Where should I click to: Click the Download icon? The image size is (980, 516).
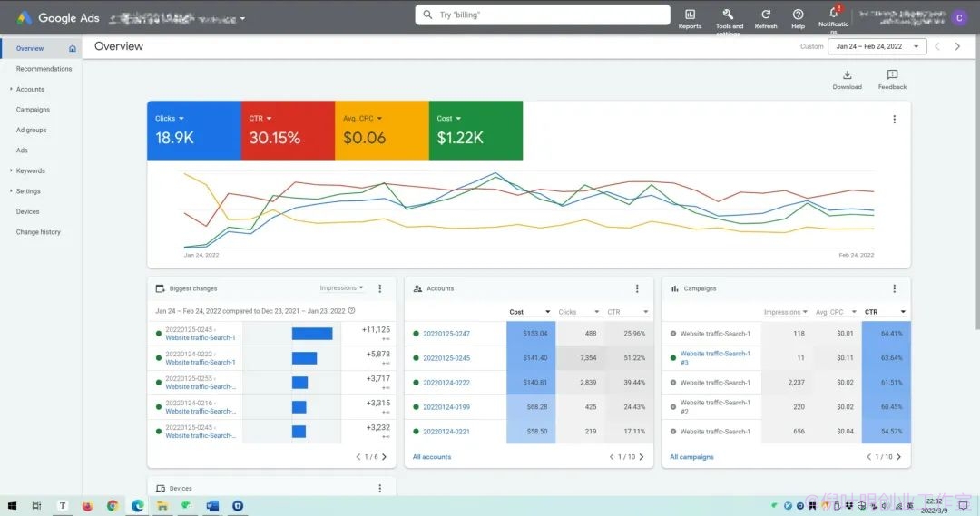click(x=847, y=75)
